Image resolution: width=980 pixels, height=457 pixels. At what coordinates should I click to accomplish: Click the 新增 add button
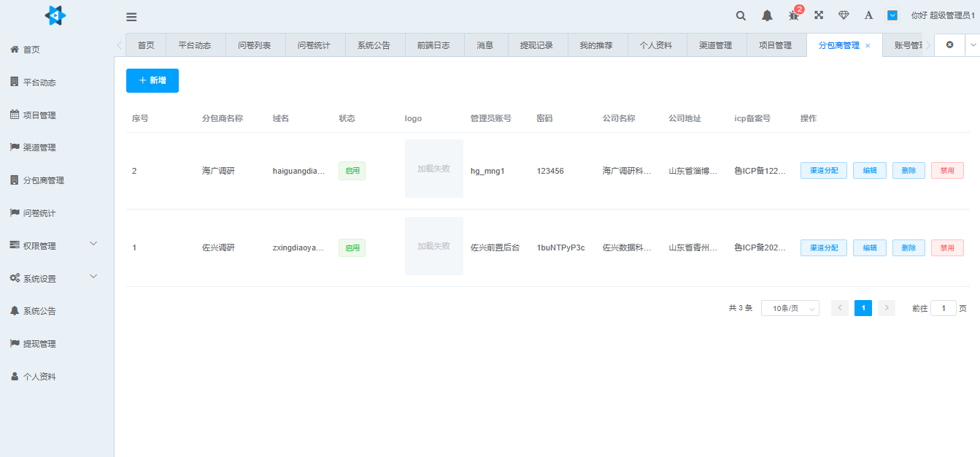tap(152, 80)
